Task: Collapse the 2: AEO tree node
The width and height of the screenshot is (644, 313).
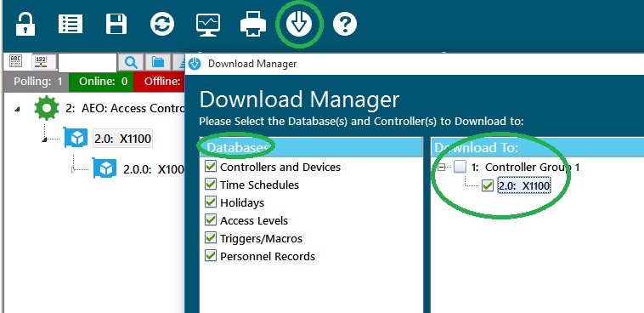Action: tap(16, 109)
